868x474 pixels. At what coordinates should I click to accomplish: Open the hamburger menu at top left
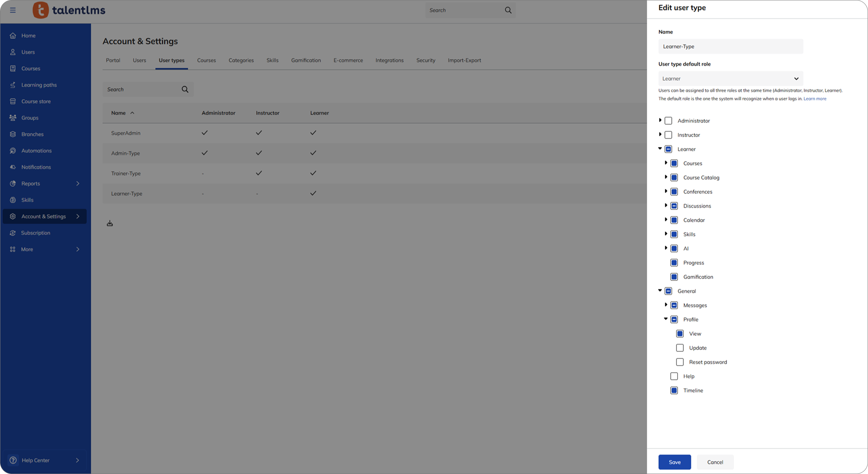coord(13,10)
